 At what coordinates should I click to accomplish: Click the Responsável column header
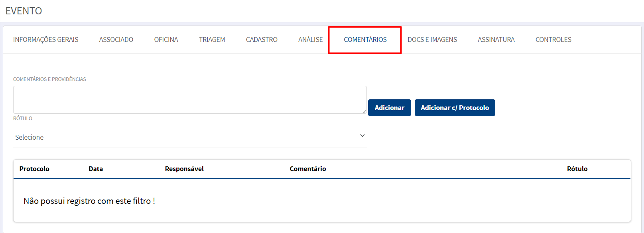184,169
